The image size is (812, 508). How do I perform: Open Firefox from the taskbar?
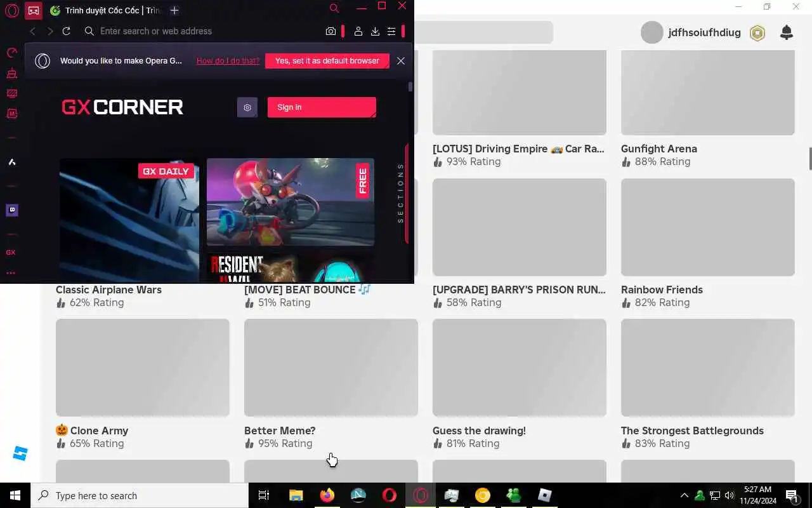[327, 495]
